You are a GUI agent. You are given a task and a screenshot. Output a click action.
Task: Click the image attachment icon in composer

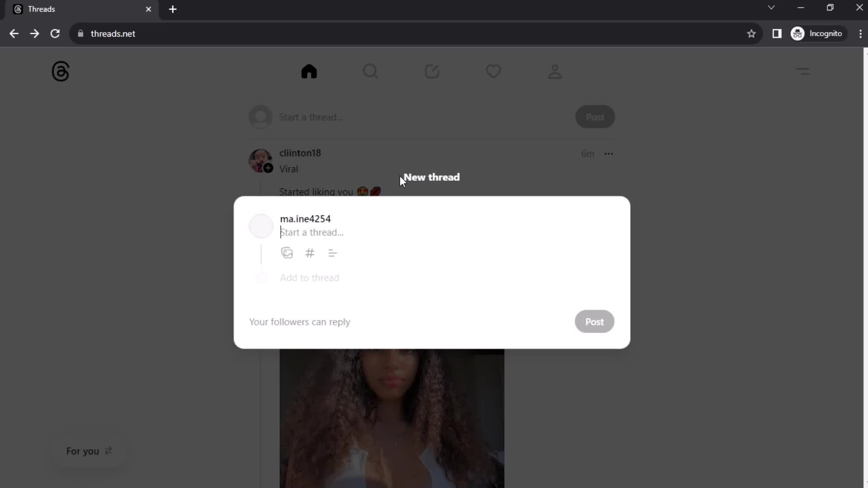click(287, 253)
